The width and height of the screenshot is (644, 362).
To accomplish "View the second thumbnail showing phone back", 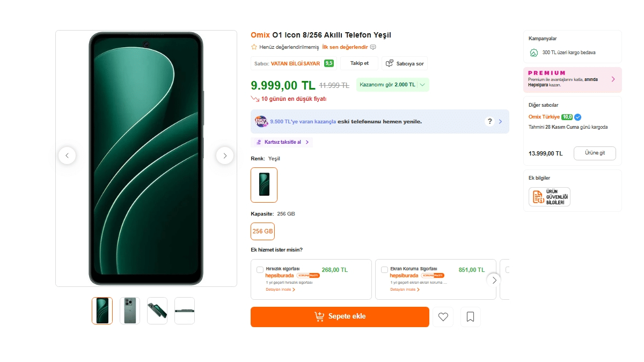I will [x=130, y=311].
